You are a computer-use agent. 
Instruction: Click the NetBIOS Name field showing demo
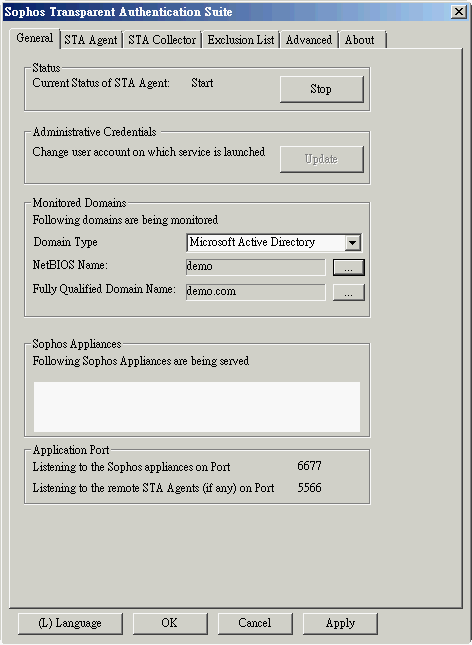[255, 267]
